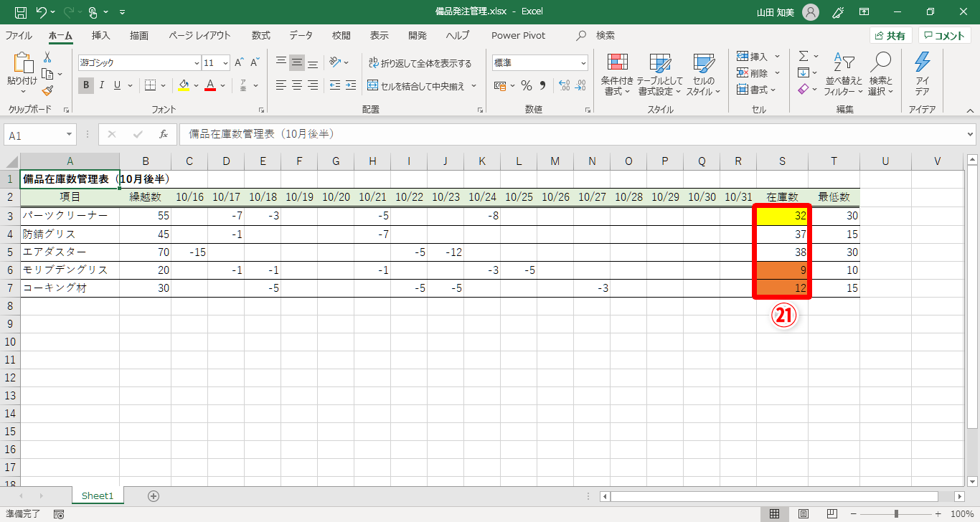This screenshot has width=980, height=522.
Task: Increase font size with the larger A icon
Action: (240, 63)
